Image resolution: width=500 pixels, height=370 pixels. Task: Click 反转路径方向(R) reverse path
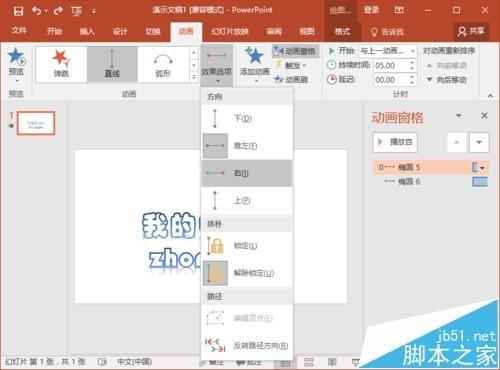(247, 346)
